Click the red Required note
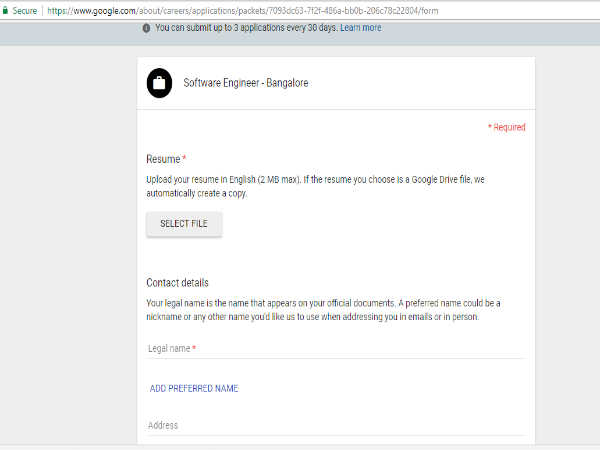Viewport: 600px width, 450px height. click(x=507, y=127)
